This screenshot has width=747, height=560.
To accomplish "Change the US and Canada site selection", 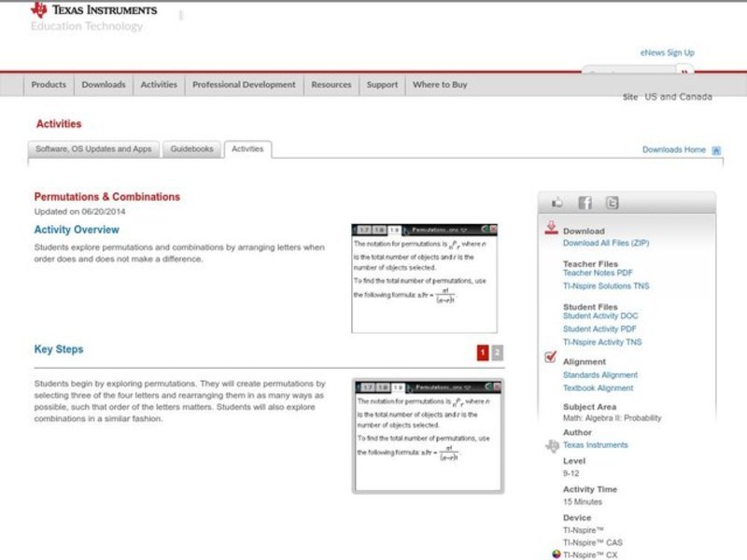I will coord(679,97).
